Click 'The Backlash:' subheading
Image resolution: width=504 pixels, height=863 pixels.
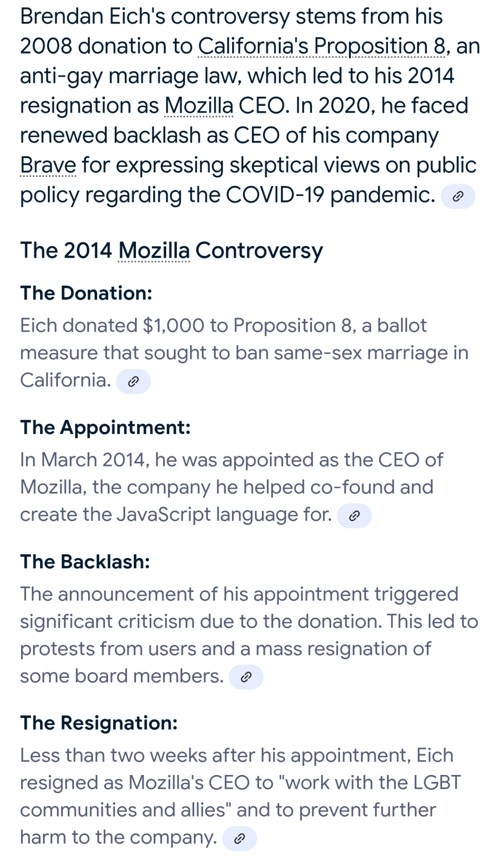pos(85,562)
